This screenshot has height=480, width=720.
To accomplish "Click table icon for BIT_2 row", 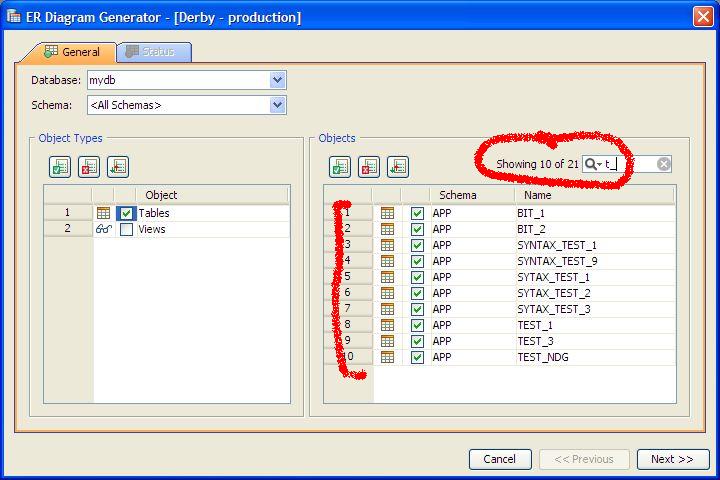I will (x=388, y=229).
